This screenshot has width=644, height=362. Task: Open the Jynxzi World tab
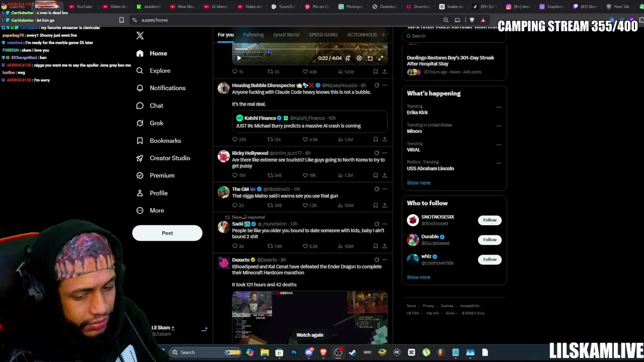pos(286,35)
